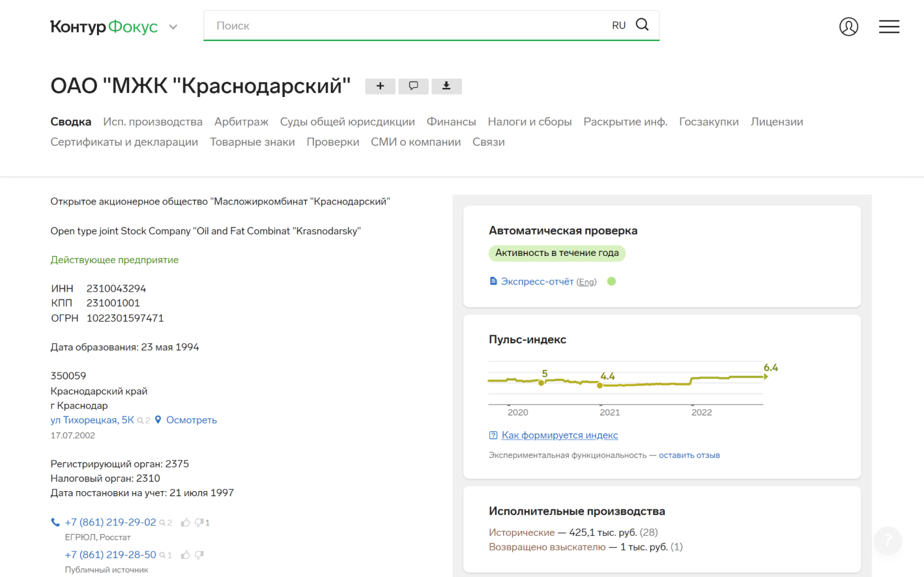Open the hamburger main menu
This screenshot has width=924, height=577.
[889, 27]
